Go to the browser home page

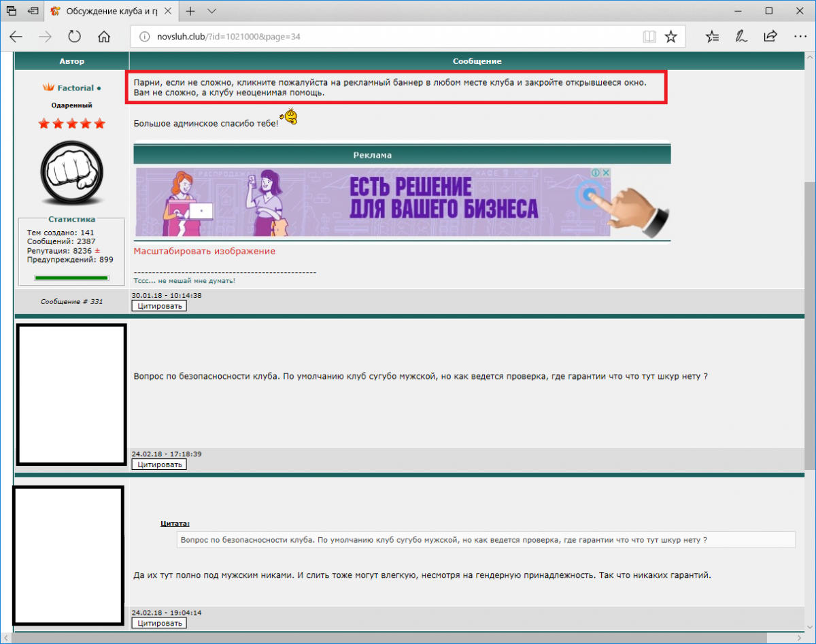(104, 37)
